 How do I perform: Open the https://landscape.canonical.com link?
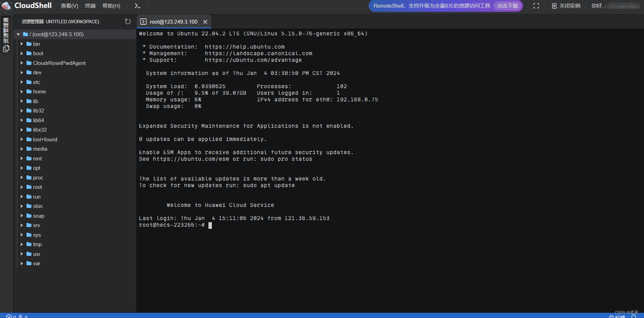click(x=259, y=53)
